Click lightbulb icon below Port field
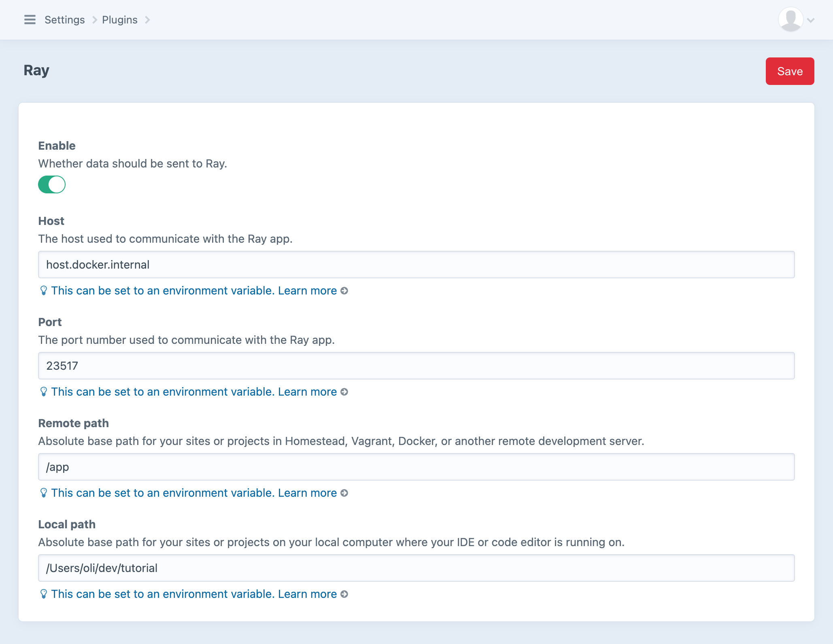This screenshot has width=833, height=644. click(44, 392)
